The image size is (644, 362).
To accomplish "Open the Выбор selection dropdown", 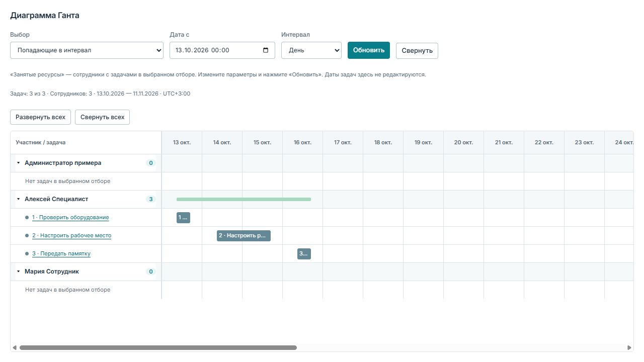I will (87, 50).
